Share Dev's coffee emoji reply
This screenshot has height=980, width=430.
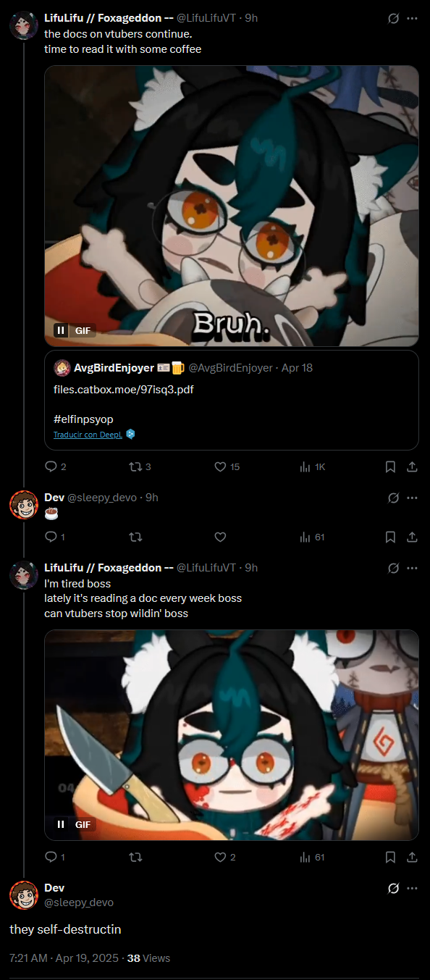tap(412, 537)
